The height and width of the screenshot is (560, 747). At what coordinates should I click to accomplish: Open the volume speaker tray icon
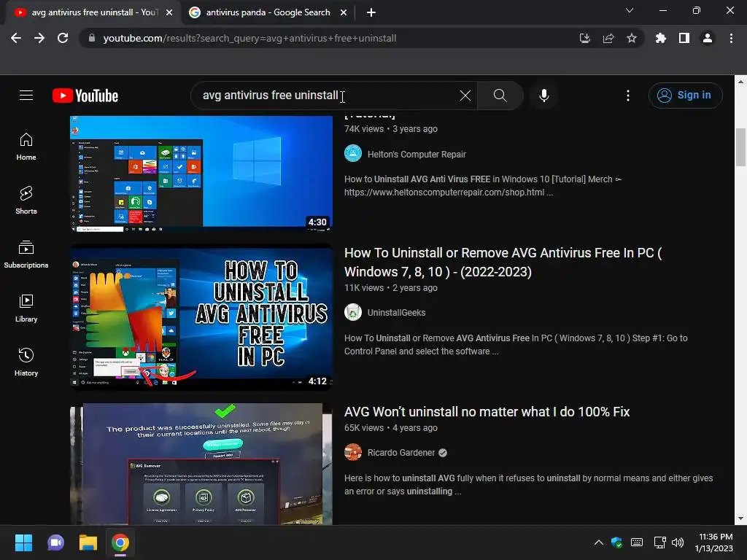(678, 542)
